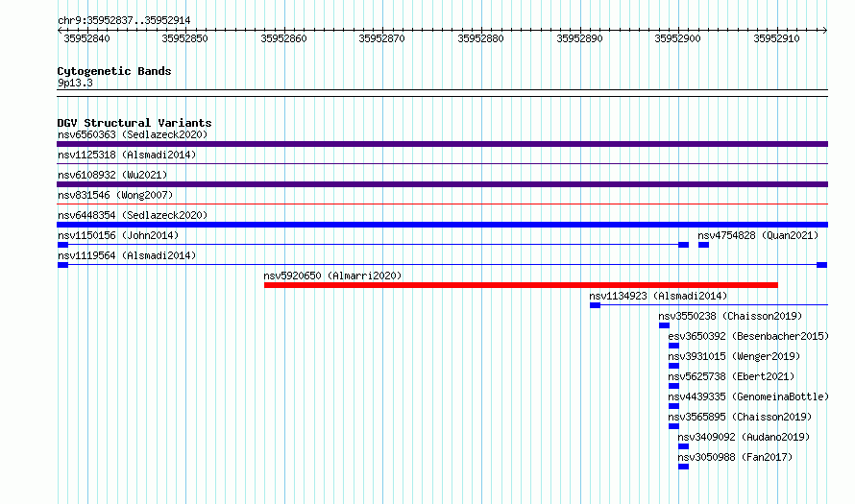Click the DGV Structural Variants track title

(134, 123)
